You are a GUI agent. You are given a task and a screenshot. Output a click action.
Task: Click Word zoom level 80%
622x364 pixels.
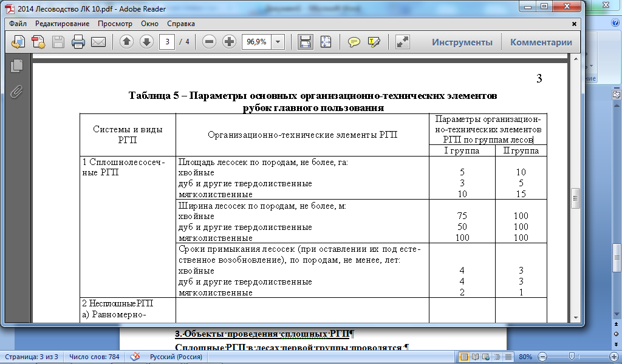click(x=525, y=357)
